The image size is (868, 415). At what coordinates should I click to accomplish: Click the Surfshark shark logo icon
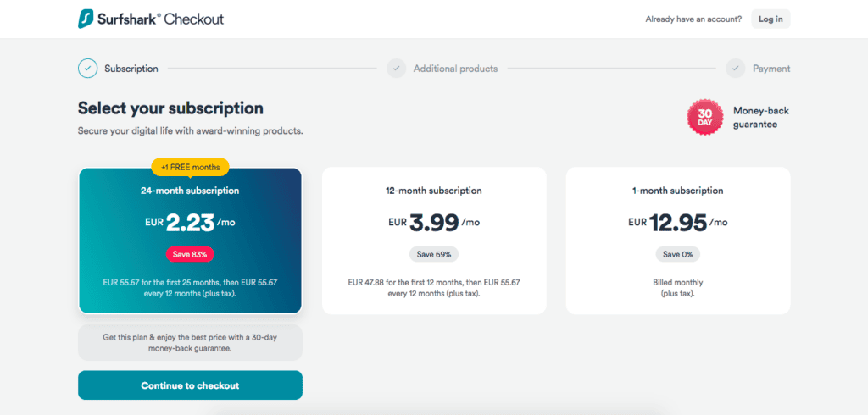click(x=86, y=19)
